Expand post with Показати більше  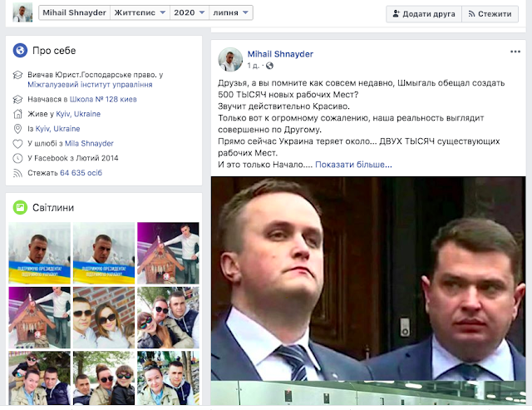point(353,165)
